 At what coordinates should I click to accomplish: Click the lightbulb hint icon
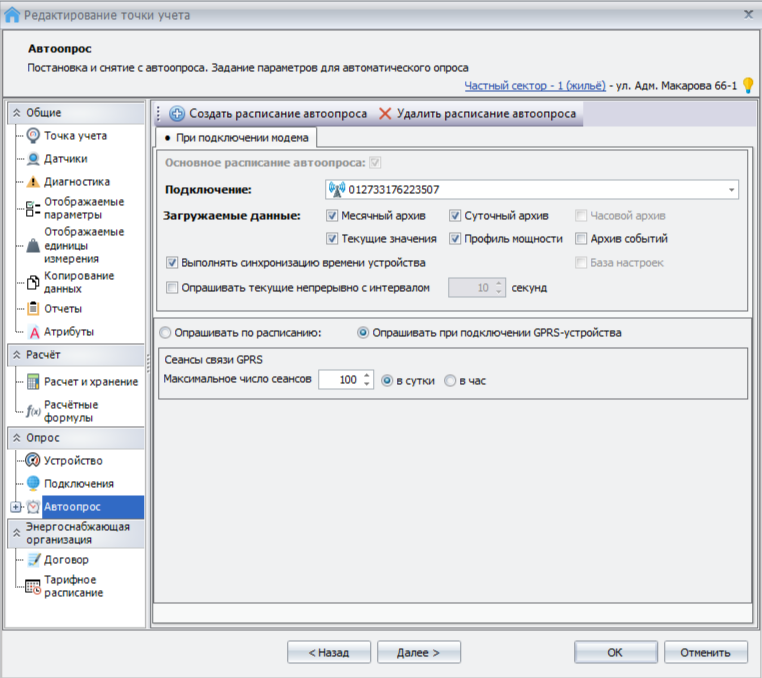[748, 86]
